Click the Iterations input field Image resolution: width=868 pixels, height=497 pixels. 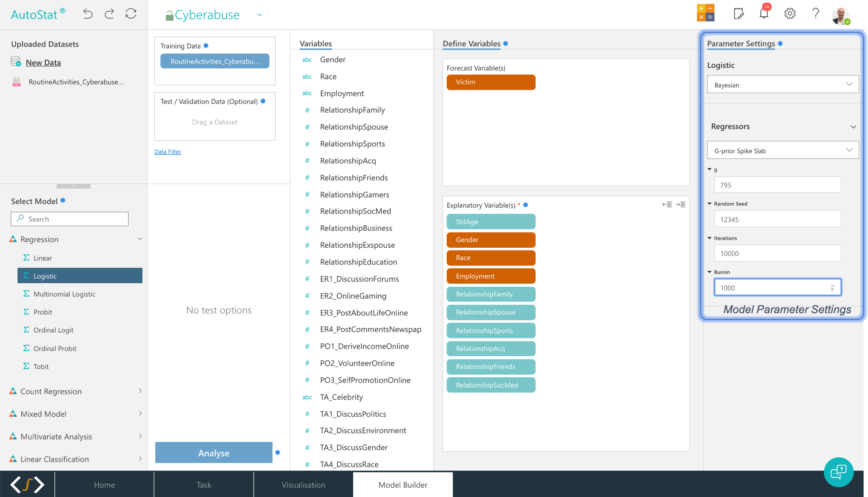tap(777, 253)
